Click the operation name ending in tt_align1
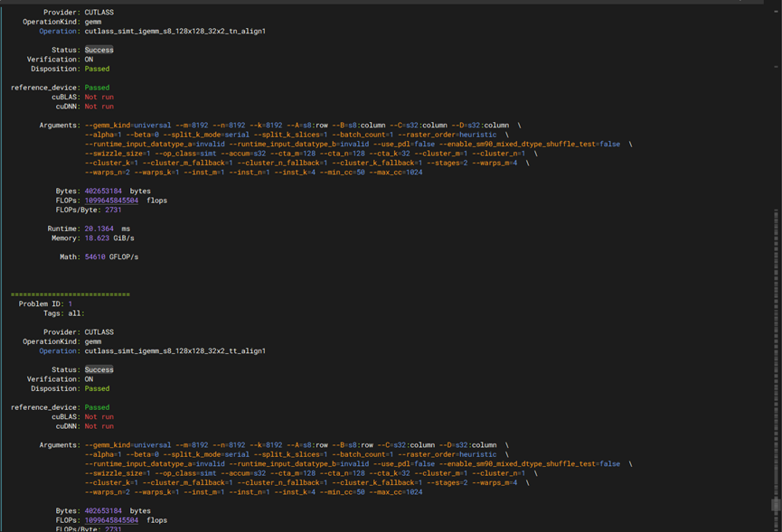 [x=175, y=350]
